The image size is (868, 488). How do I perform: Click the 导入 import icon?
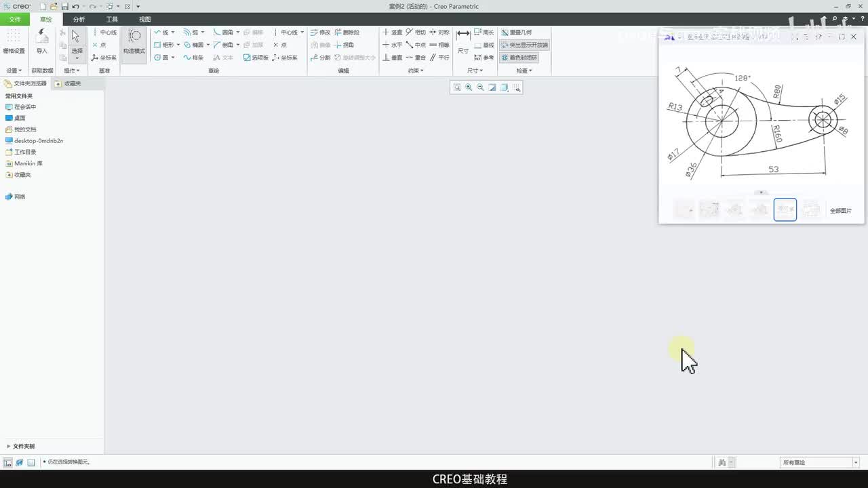[x=42, y=42]
